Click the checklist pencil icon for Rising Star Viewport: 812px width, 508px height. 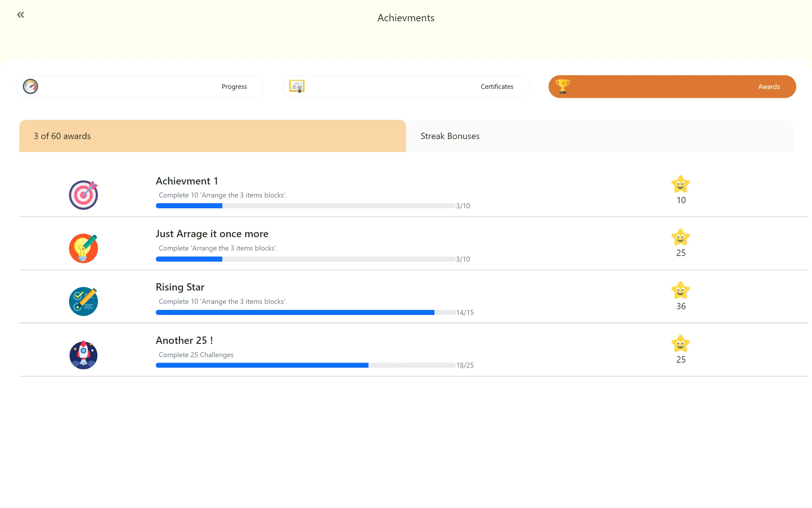pos(83,301)
